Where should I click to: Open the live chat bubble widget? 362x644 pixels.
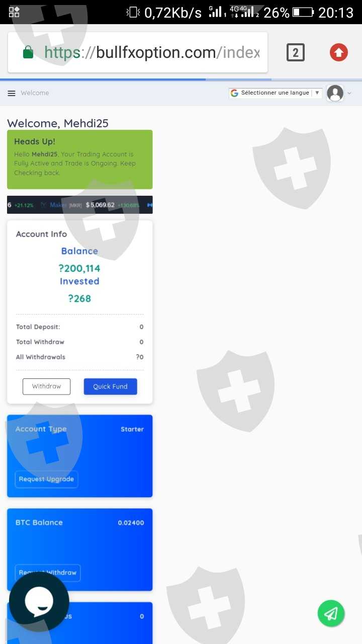coord(39,602)
